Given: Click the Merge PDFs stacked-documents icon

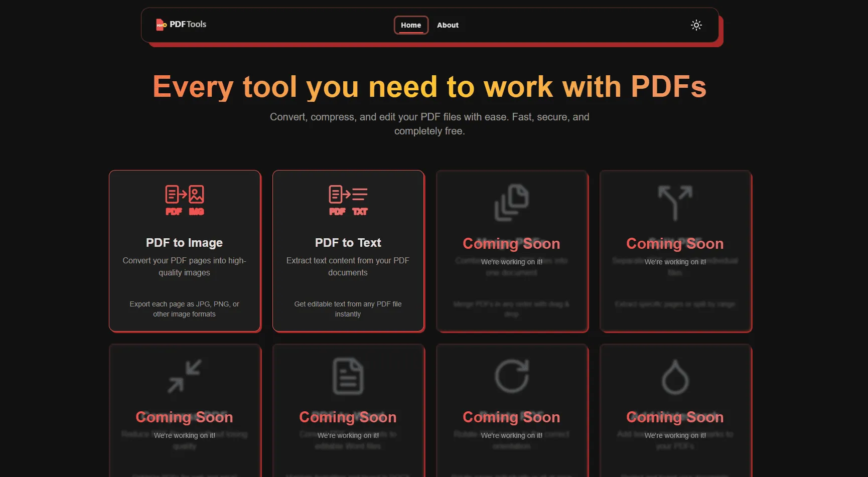Looking at the screenshot, I should pyautogui.click(x=511, y=202).
